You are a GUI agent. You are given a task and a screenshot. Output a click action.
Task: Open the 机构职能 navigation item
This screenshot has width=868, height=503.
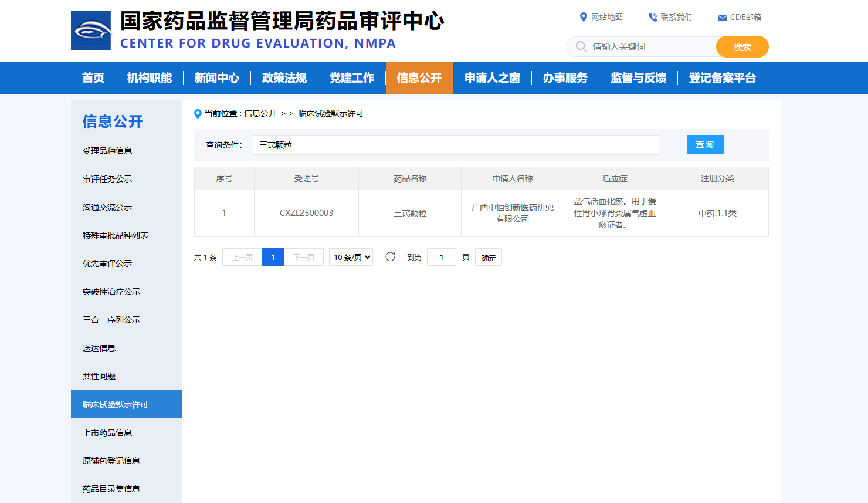pyautogui.click(x=150, y=77)
